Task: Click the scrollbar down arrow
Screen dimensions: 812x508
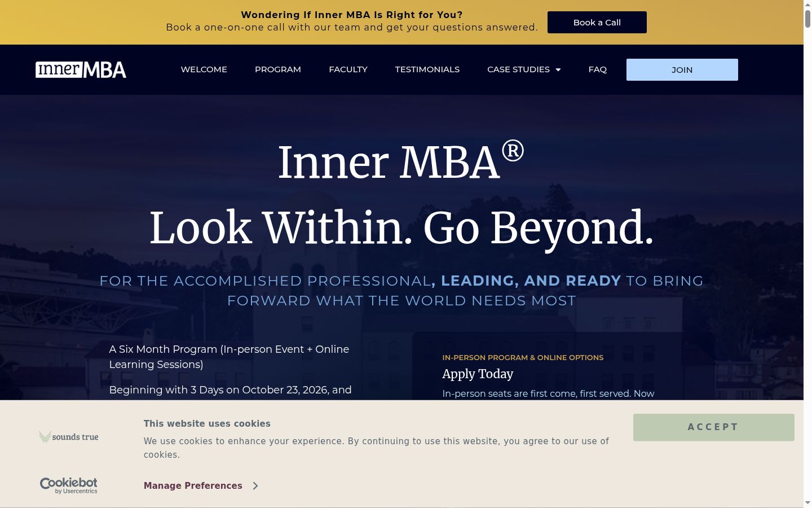Action: coord(807,502)
